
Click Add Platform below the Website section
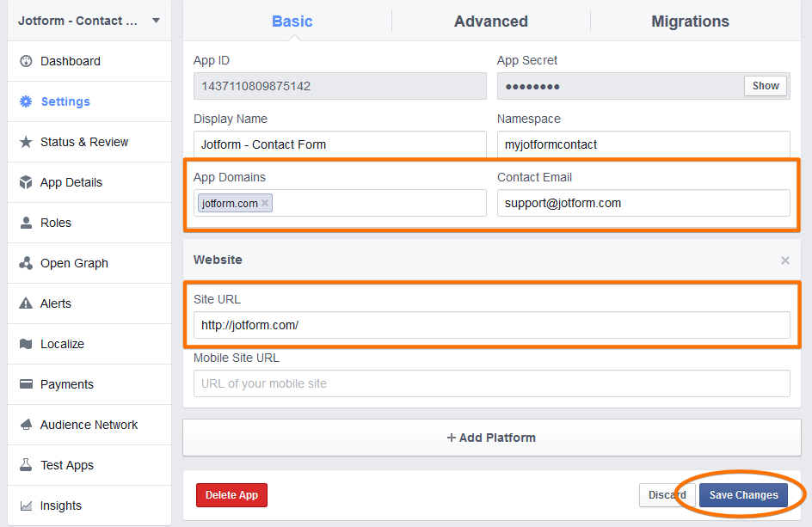(x=490, y=438)
